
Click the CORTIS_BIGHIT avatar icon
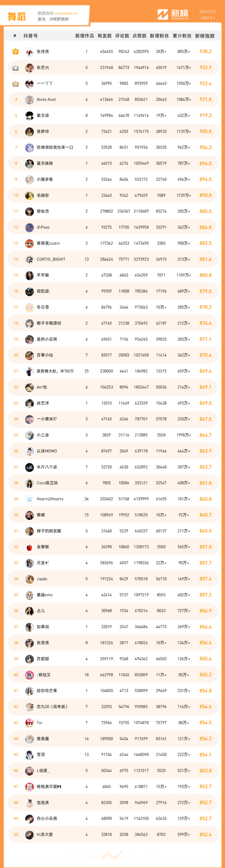(x=29, y=260)
